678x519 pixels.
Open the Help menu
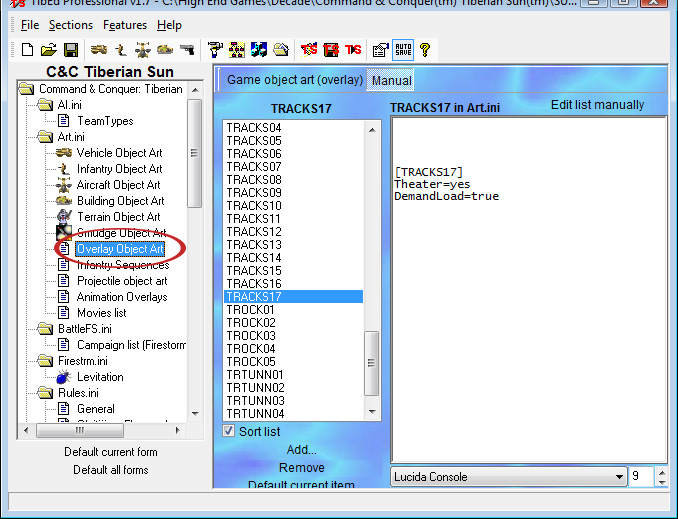[x=169, y=25]
